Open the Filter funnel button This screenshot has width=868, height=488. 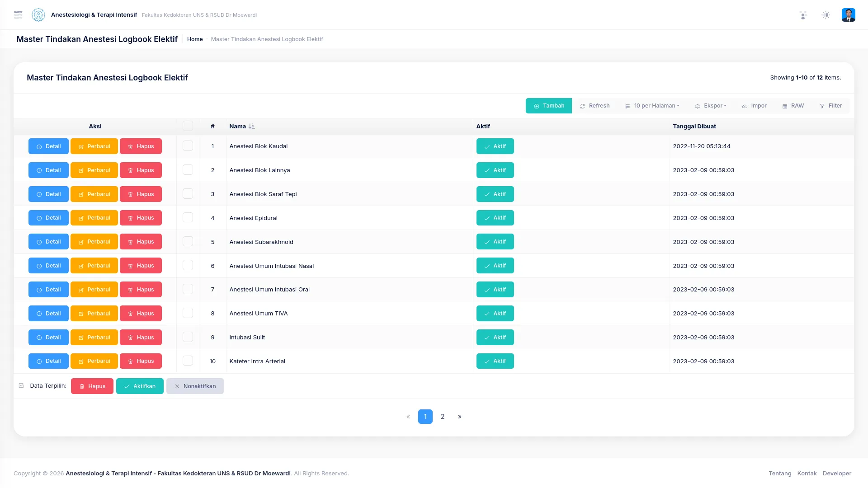830,106
